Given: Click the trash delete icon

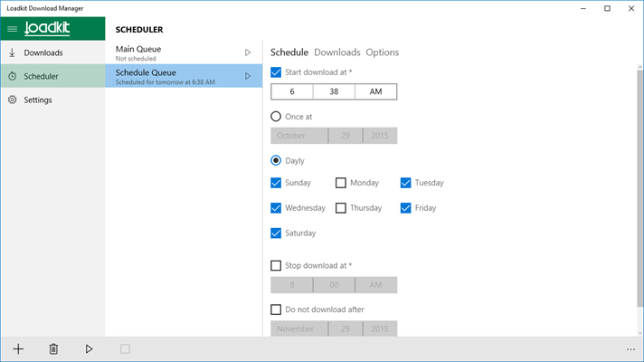Looking at the screenshot, I should 53,348.
